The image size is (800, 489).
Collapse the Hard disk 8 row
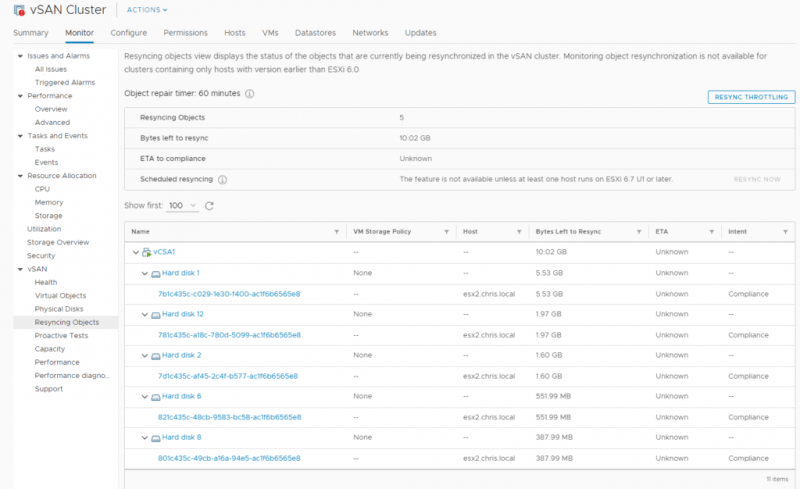145,438
